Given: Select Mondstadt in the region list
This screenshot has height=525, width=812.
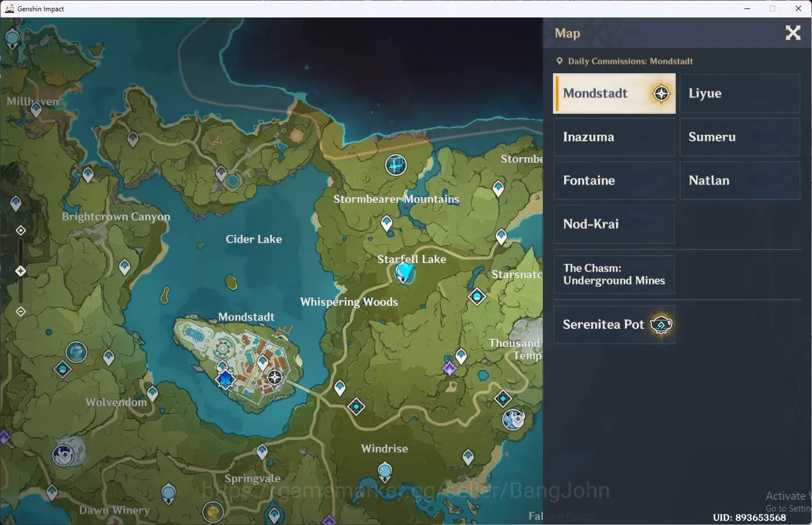Looking at the screenshot, I should pos(614,94).
